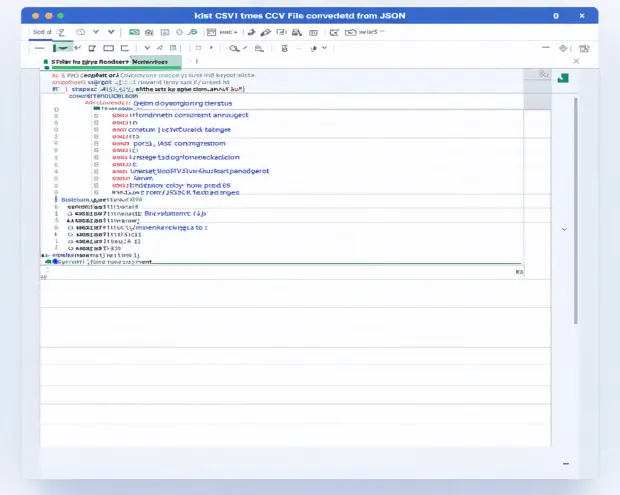The width and height of the screenshot is (620, 495).
Task: Open the first chevron dropdown after the cloud icon
Action: pos(96,32)
